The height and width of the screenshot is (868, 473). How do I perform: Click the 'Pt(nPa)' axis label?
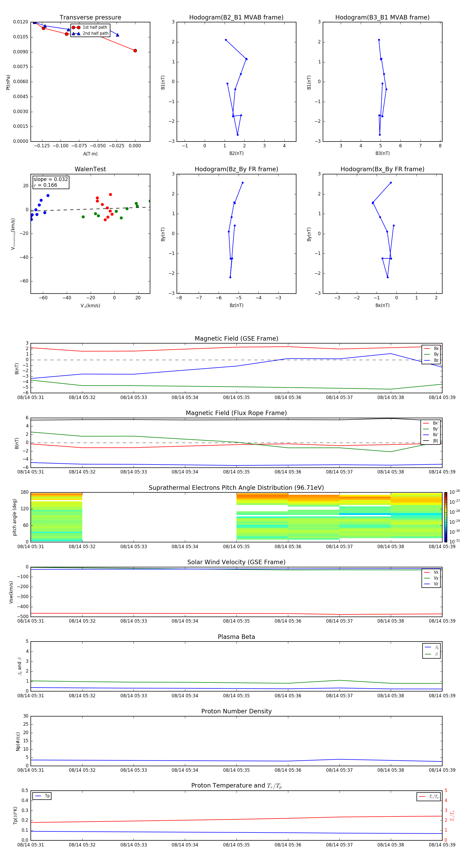click(8, 82)
